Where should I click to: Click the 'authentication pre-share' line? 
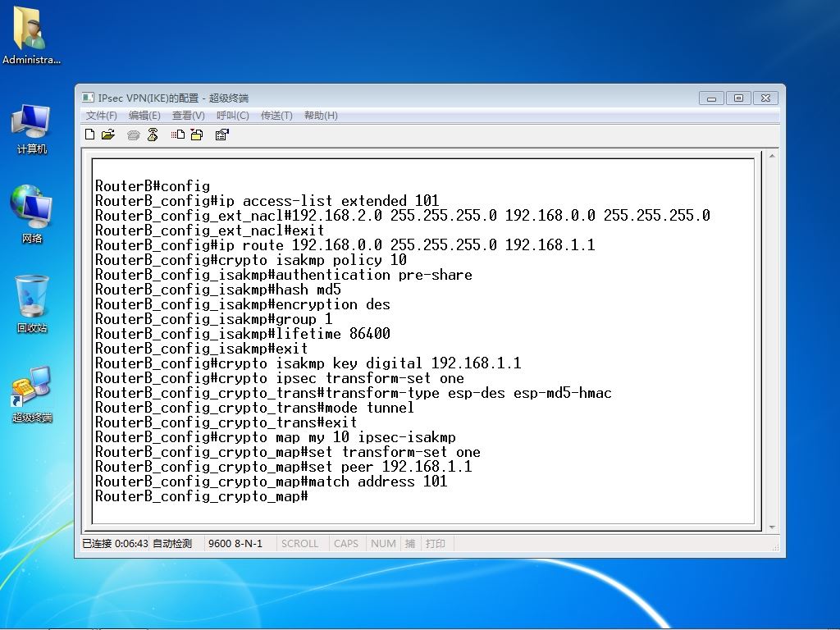click(284, 275)
